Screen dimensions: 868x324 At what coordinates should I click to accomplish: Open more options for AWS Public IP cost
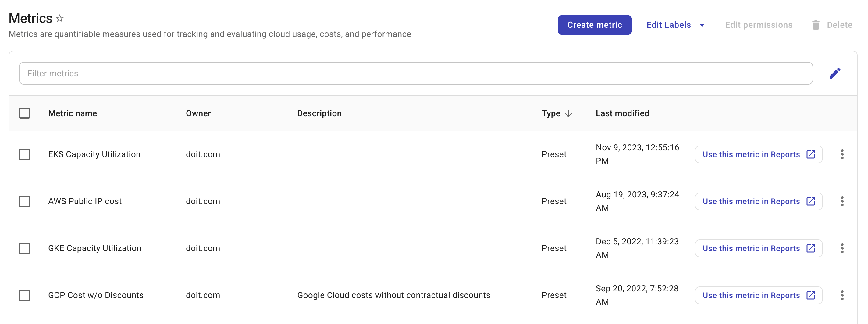842,201
